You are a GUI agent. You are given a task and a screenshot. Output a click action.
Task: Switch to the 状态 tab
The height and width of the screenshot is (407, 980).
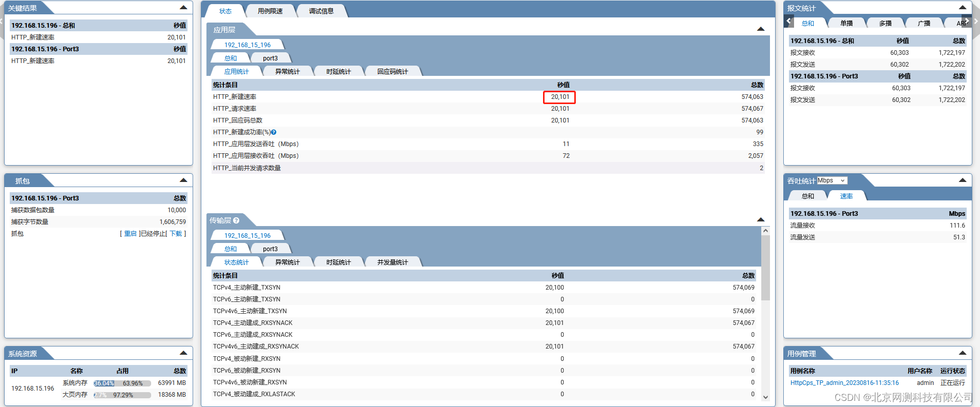225,11
